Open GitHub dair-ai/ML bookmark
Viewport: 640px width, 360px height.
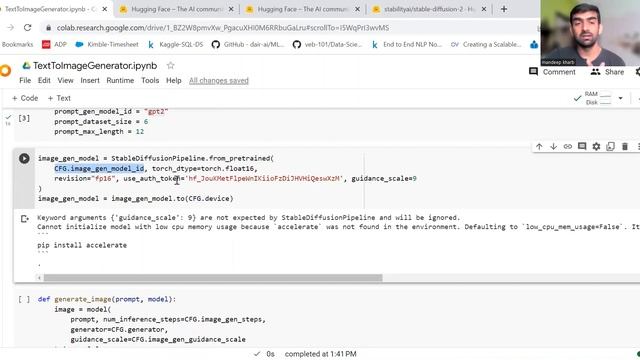tap(248, 44)
